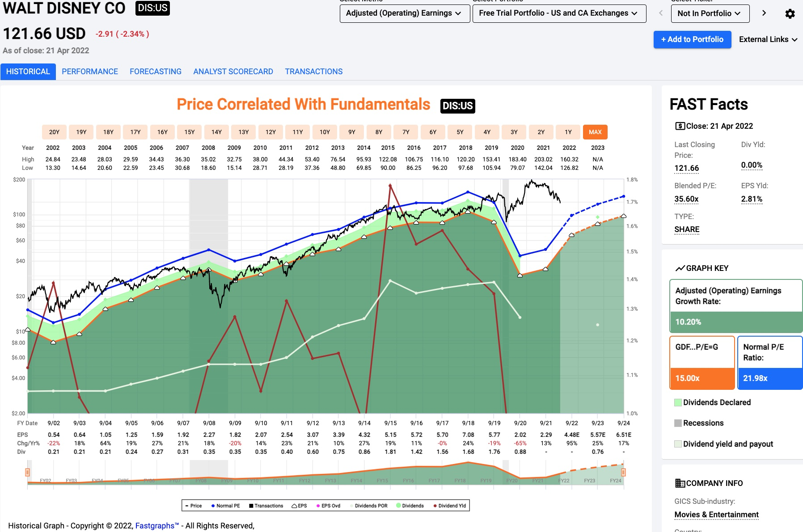803x532 pixels.
Task: Click the Company Info building icon
Action: click(x=680, y=483)
